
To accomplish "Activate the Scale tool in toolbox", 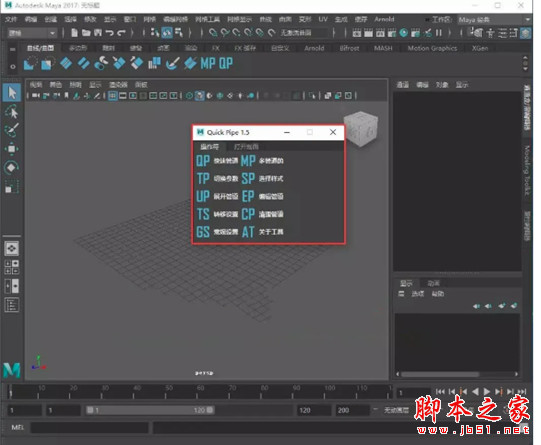I will (12, 187).
